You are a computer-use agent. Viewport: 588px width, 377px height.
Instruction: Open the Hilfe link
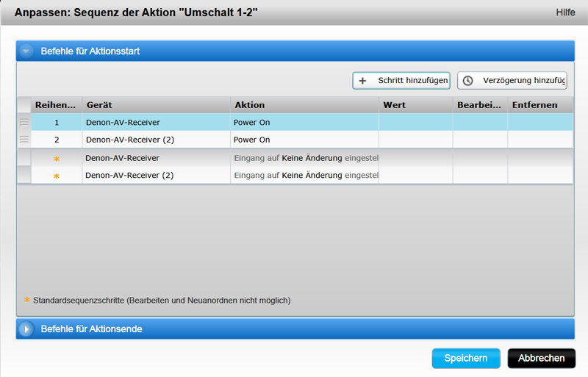coord(565,12)
